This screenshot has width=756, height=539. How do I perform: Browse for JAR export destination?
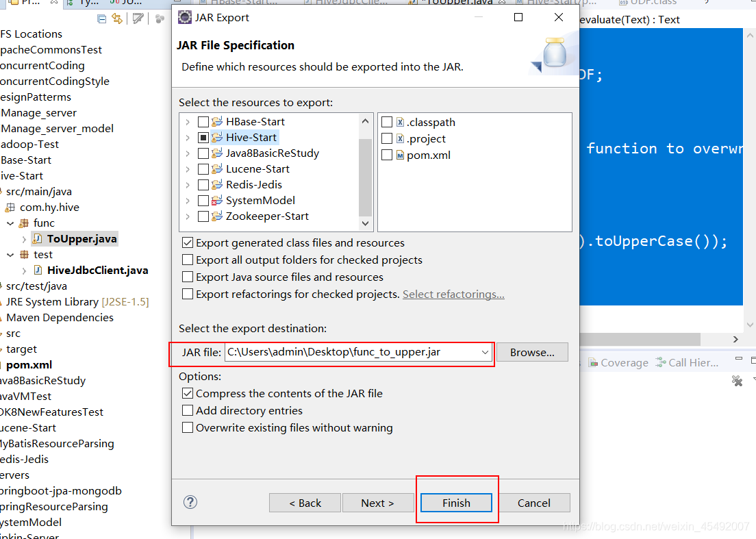[x=532, y=353]
